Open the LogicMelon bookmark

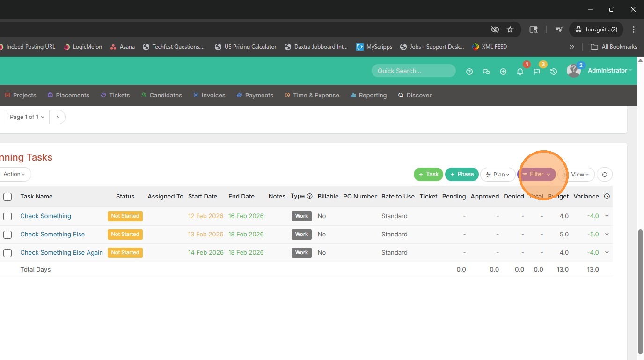[x=83, y=47]
